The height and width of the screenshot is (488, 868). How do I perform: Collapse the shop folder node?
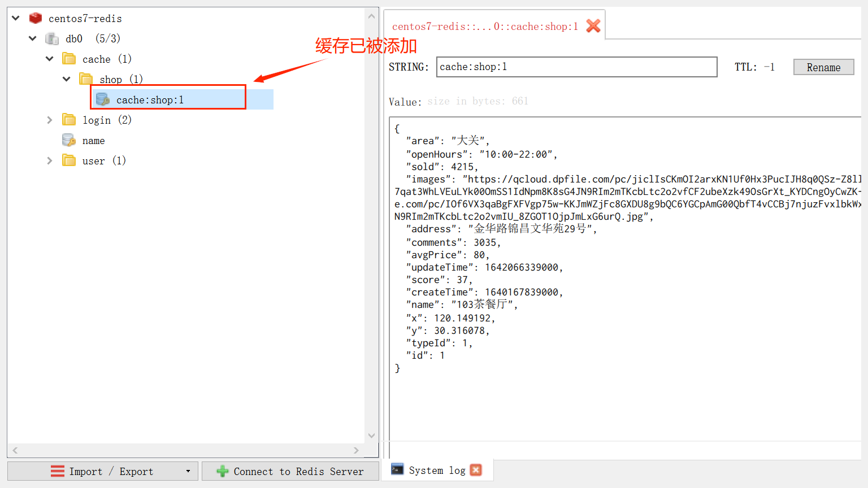click(x=67, y=79)
